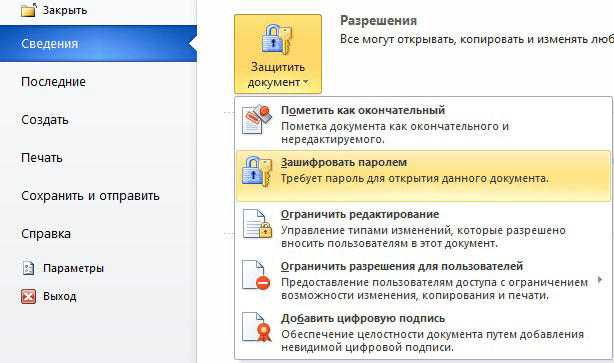Click the red Выход exit icon

coord(28,296)
